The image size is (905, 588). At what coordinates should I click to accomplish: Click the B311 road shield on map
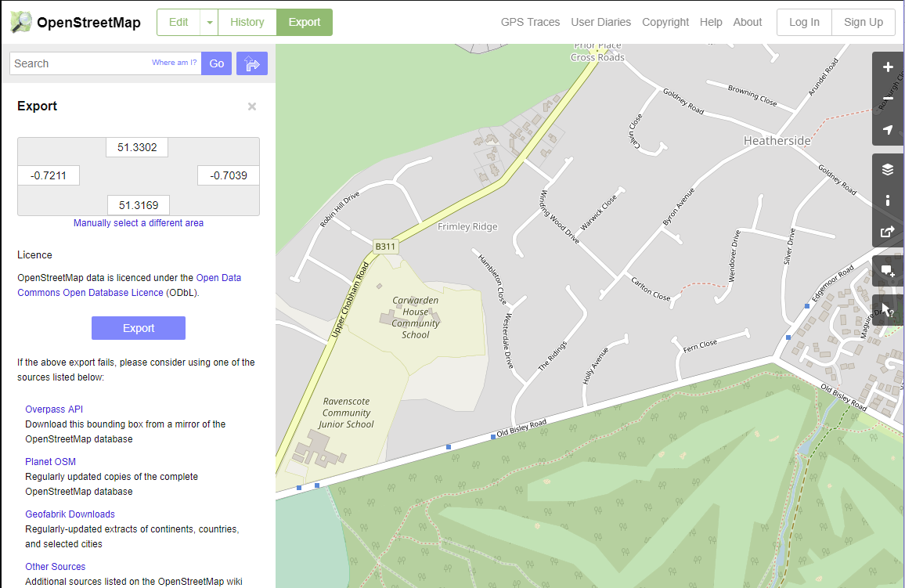pyautogui.click(x=385, y=247)
